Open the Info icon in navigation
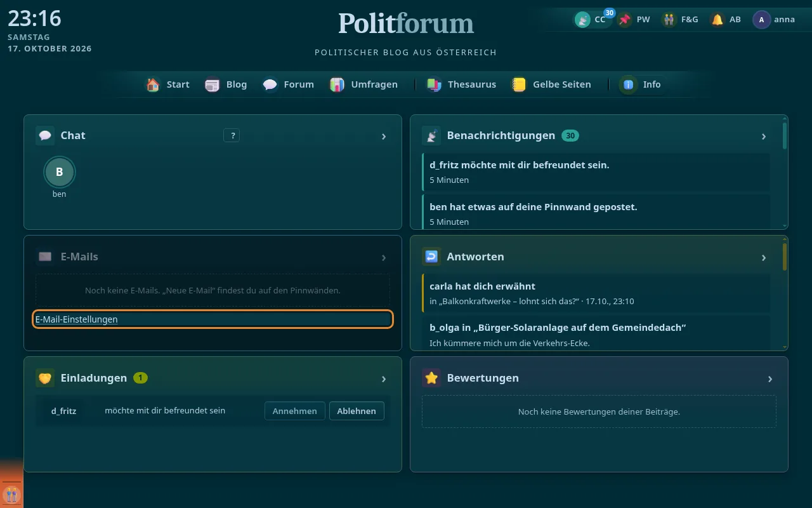 tap(629, 84)
